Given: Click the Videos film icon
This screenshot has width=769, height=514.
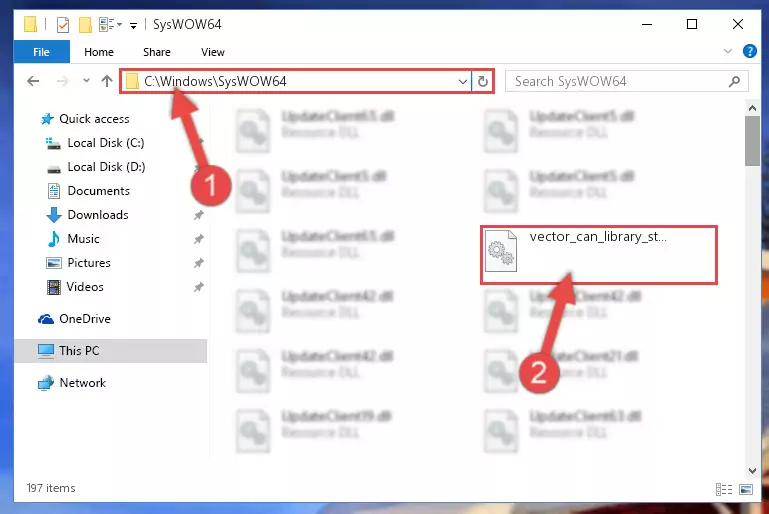Looking at the screenshot, I should point(53,287).
